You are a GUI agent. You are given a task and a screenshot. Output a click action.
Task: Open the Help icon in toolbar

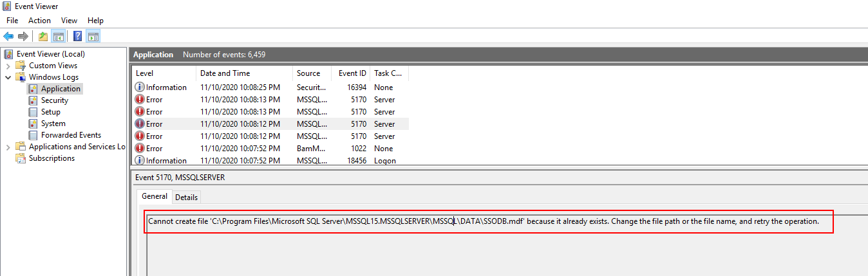[x=77, y=36]
